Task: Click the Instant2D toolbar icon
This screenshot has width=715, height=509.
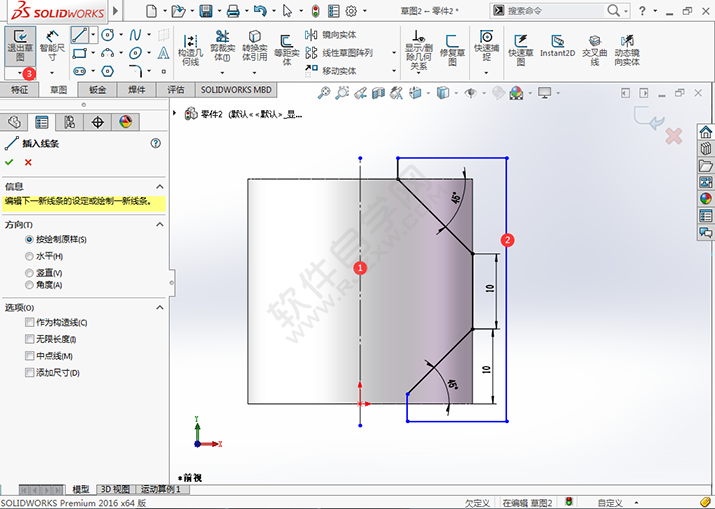Action: [x=556, y=45]
